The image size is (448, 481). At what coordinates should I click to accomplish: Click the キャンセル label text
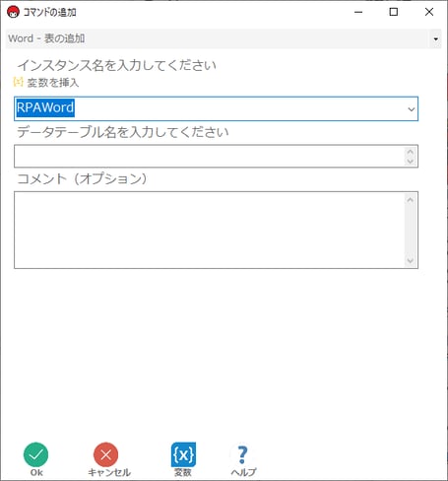point(109,472)
